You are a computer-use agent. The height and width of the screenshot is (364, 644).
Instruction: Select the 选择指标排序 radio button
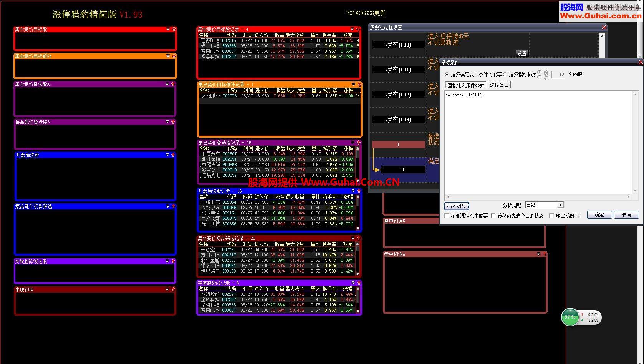(x=505, y=75)
